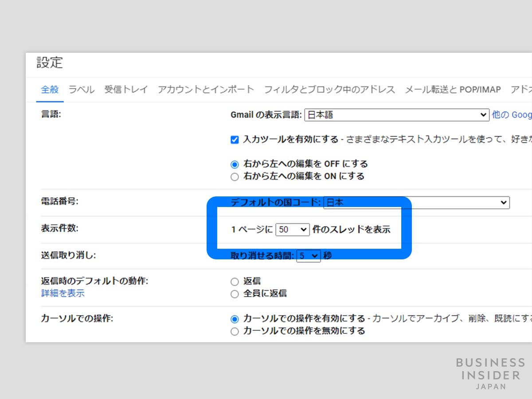Select 右から左への編集を ON にする

pos(235,176)
